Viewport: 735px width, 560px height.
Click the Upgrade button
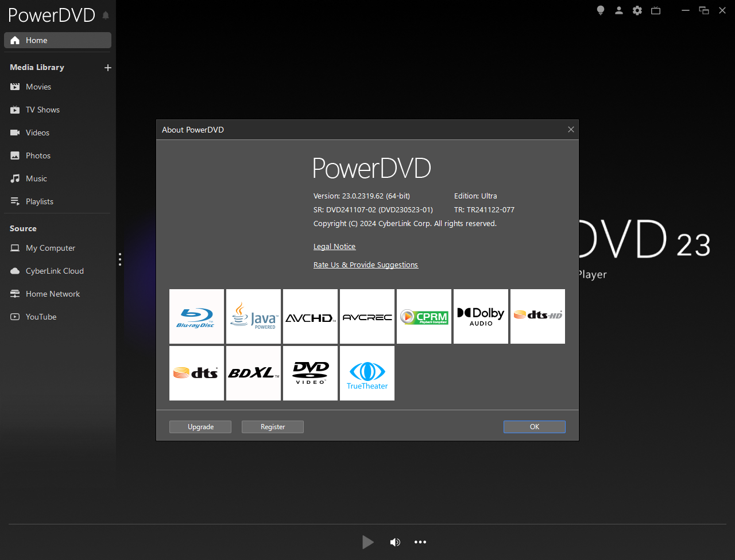pos(200,427)
